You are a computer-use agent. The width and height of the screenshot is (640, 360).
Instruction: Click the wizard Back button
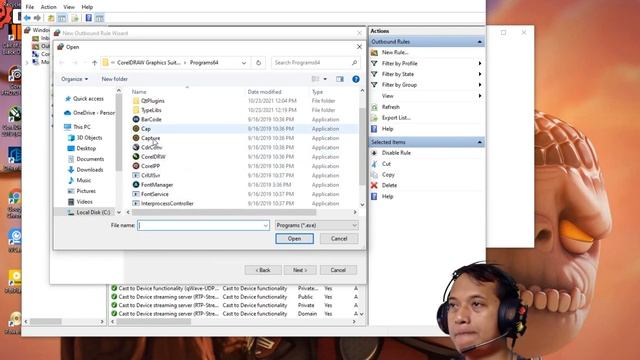point(263,270)
